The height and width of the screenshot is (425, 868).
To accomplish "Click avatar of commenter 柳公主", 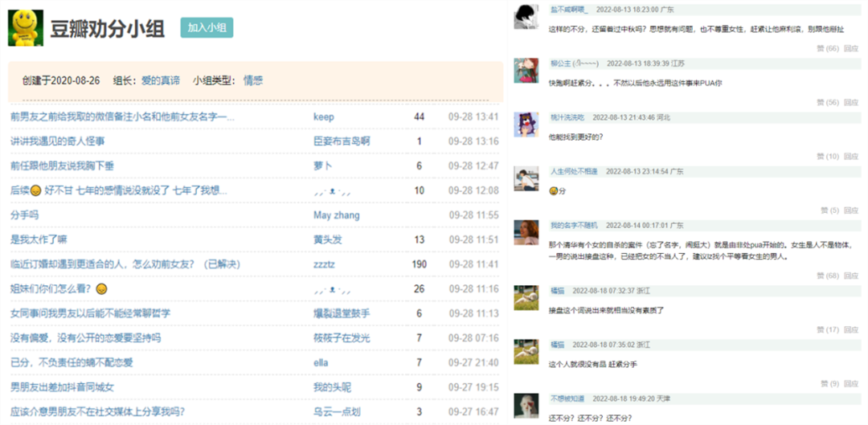I will pyautogui.click(x=526, y=70).
